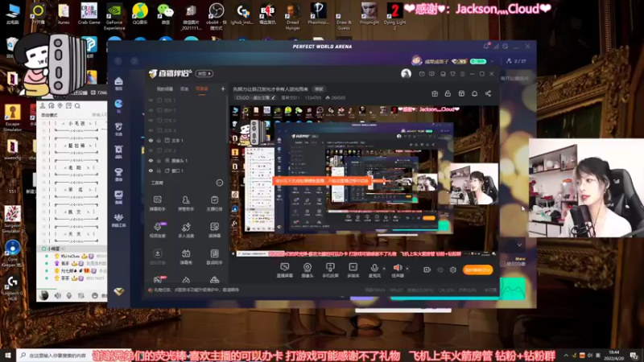Open the 弹幕秀 tool in toolbox
The width and height of the screenshot is (644, 362).
(186, 257)
